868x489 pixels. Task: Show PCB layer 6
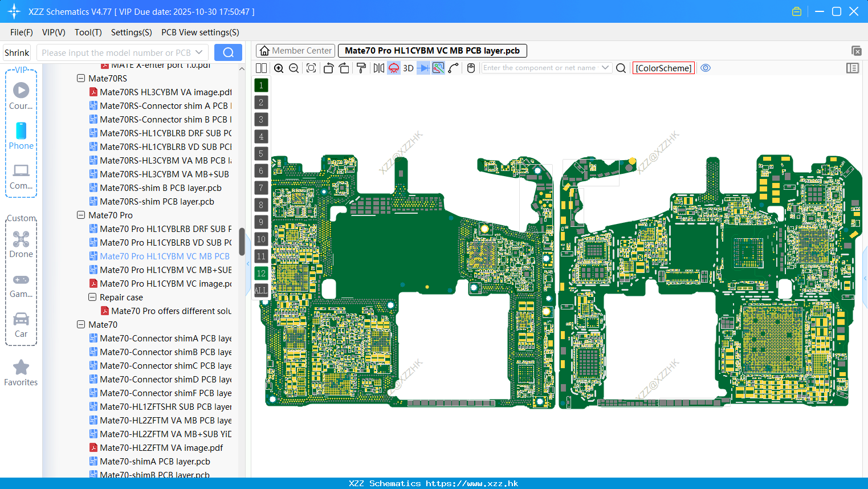coord(261,171)
